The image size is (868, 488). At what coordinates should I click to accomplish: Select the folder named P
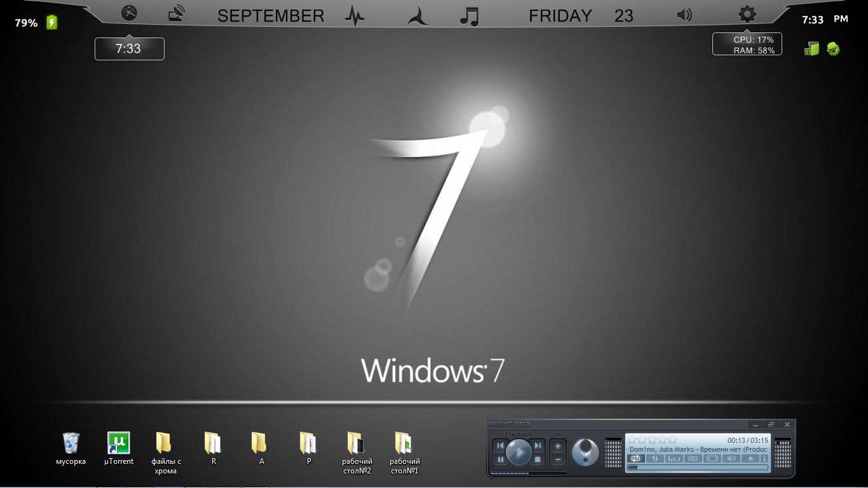309,448
